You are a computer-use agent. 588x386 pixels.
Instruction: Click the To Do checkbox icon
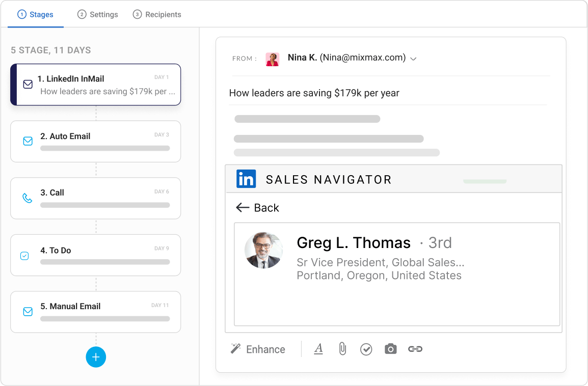[24, 256]
